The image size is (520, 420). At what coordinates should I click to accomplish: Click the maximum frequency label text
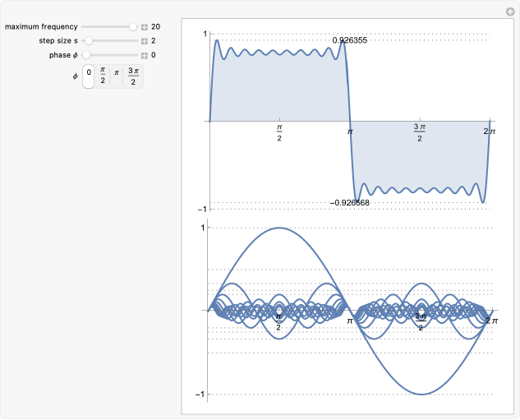(x=41, y=26)
